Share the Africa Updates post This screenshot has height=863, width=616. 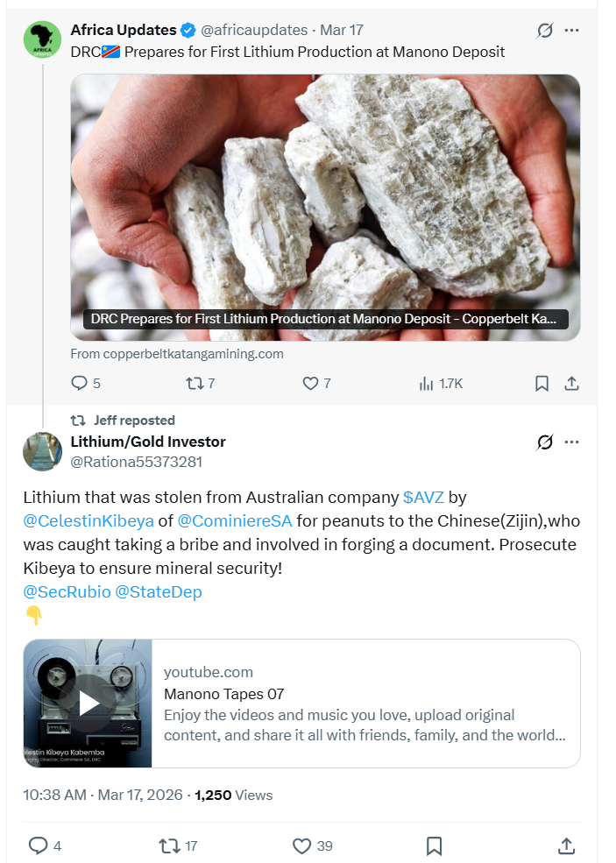(571, 383)
